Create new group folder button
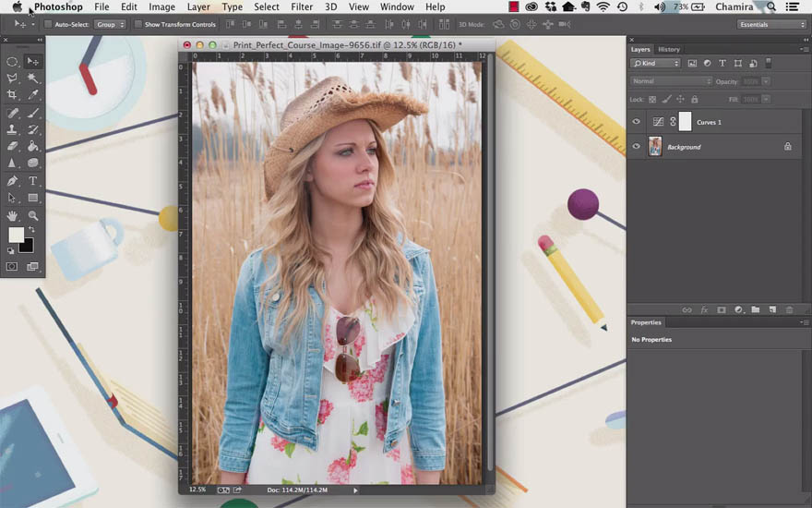This screenshot has width=812, height=508. [x=756, y=309]
